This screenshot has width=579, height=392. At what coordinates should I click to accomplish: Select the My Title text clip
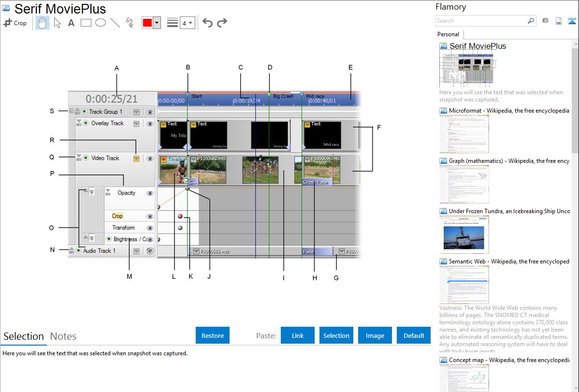(174, 135)
